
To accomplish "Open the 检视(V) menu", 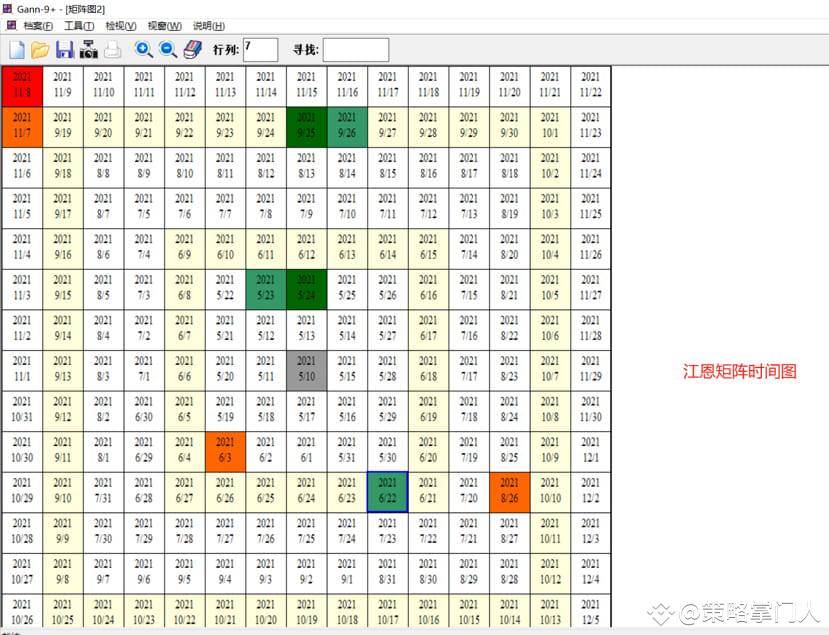I will click(x=121, y=26).
